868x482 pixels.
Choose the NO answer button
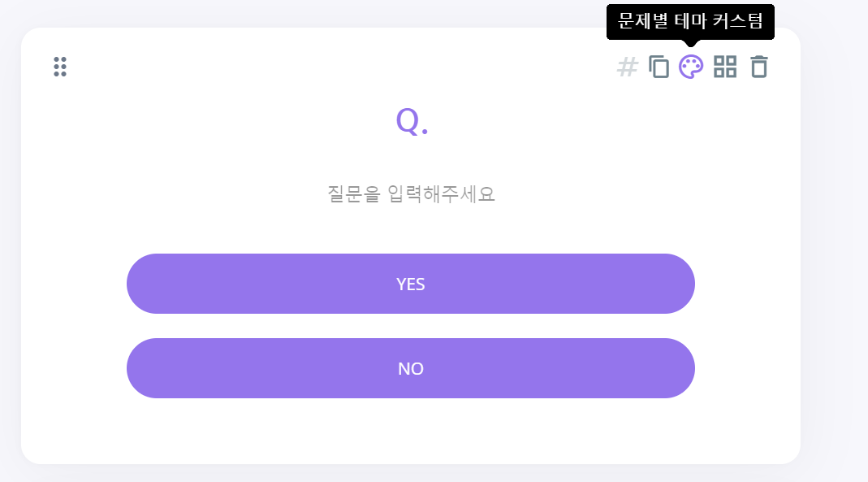point(411,368)
